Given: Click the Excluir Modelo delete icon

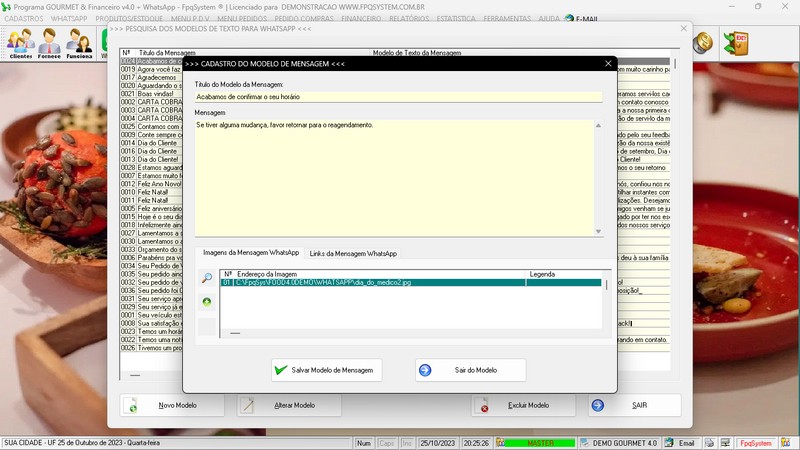Looking at the screenshot, I should pos(482,405).
